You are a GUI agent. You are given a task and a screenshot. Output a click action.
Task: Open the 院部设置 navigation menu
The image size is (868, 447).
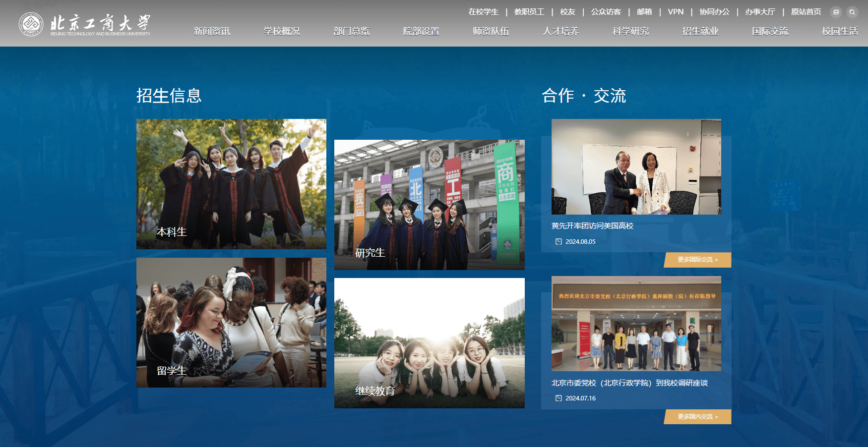(x=421, y=31)
